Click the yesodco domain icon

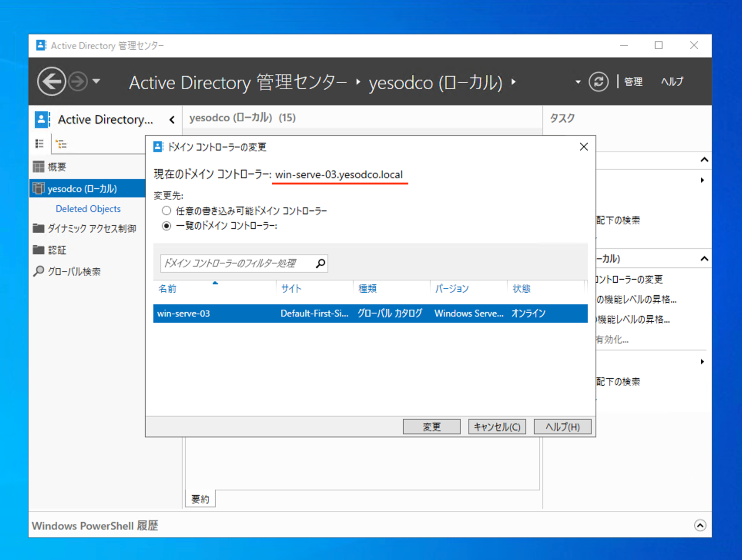(39, 188)
